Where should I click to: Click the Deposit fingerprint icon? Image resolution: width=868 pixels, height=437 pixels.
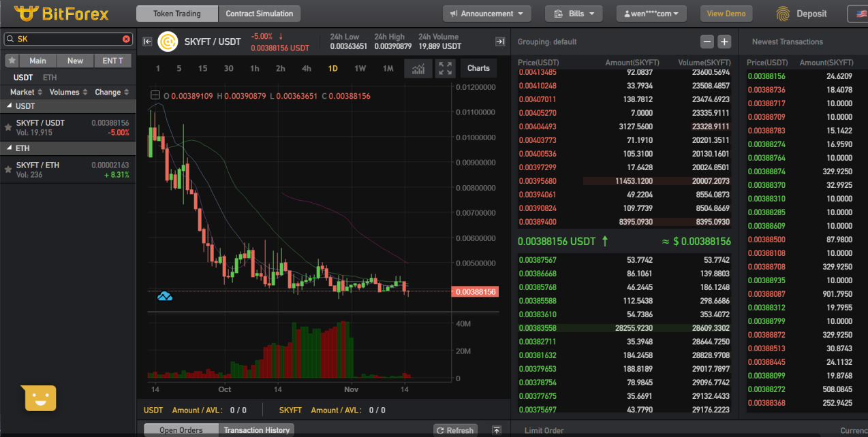tap(784, 14)
